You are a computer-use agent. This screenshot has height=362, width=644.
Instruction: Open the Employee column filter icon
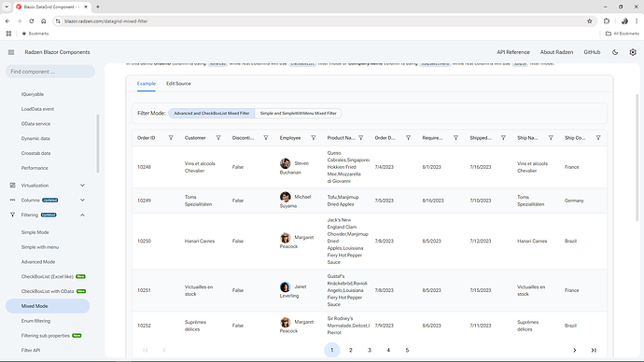coord(314,138)
